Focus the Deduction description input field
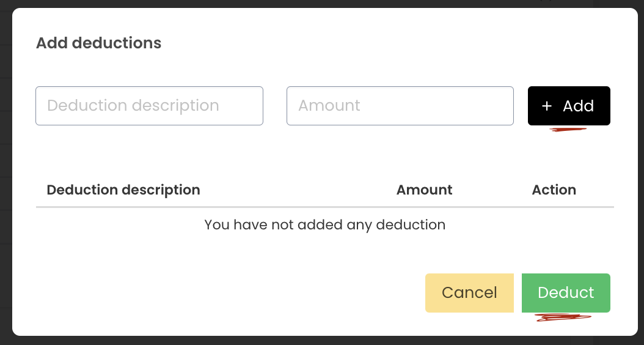 click(x=149, y=106)
